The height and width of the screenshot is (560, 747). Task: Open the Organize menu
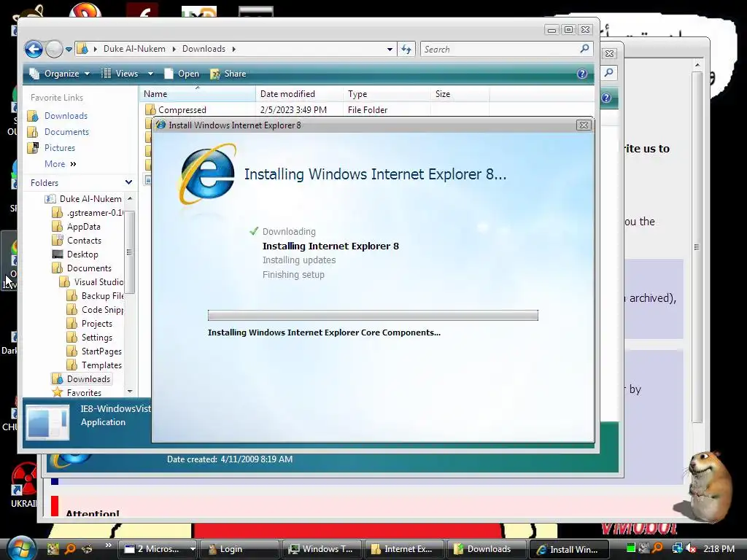coord(59,74)
